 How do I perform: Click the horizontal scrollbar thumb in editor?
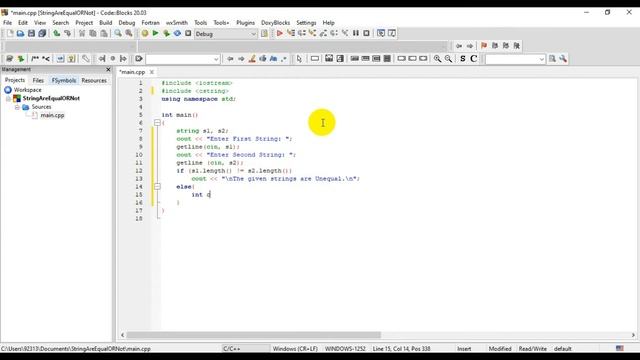coord(253,335)
